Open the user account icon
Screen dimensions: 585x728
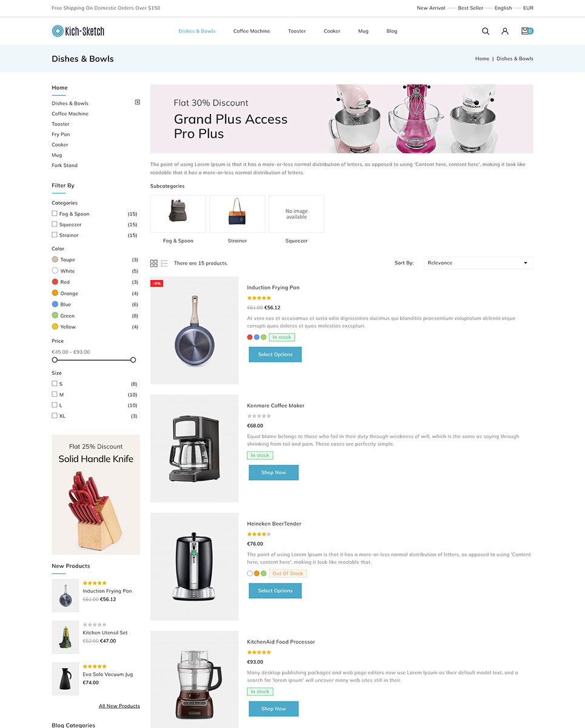point(504,31)
